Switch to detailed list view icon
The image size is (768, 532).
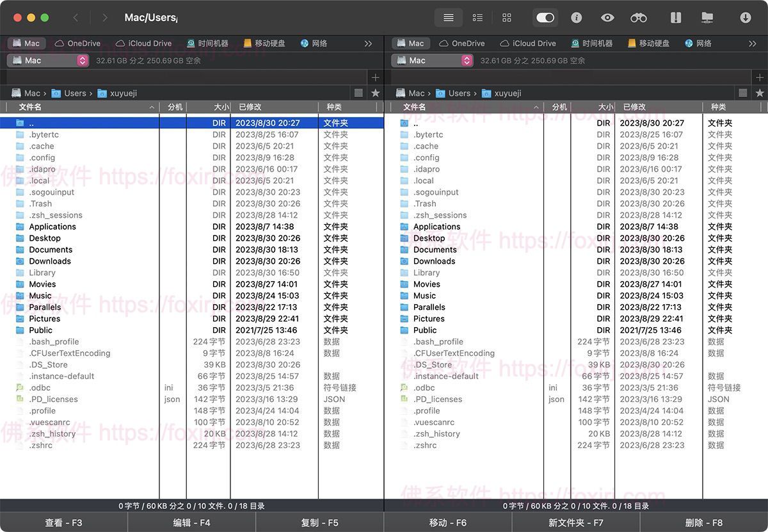click(477, 17)
